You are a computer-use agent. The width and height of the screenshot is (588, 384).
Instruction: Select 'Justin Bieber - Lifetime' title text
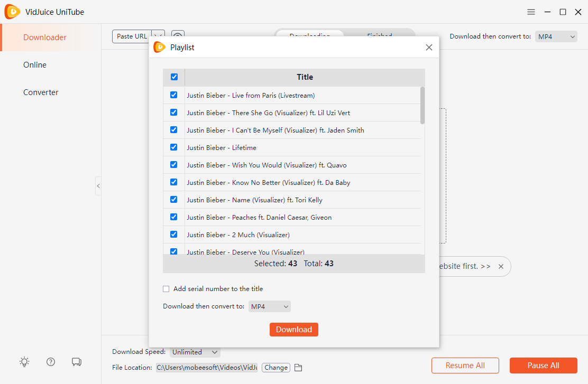point(222,148)
